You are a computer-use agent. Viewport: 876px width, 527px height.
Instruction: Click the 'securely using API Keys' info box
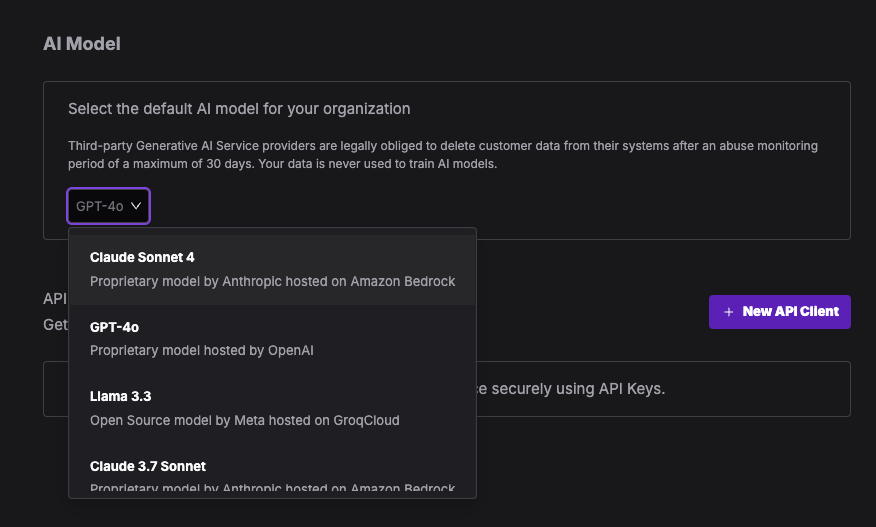coord(663,389)
